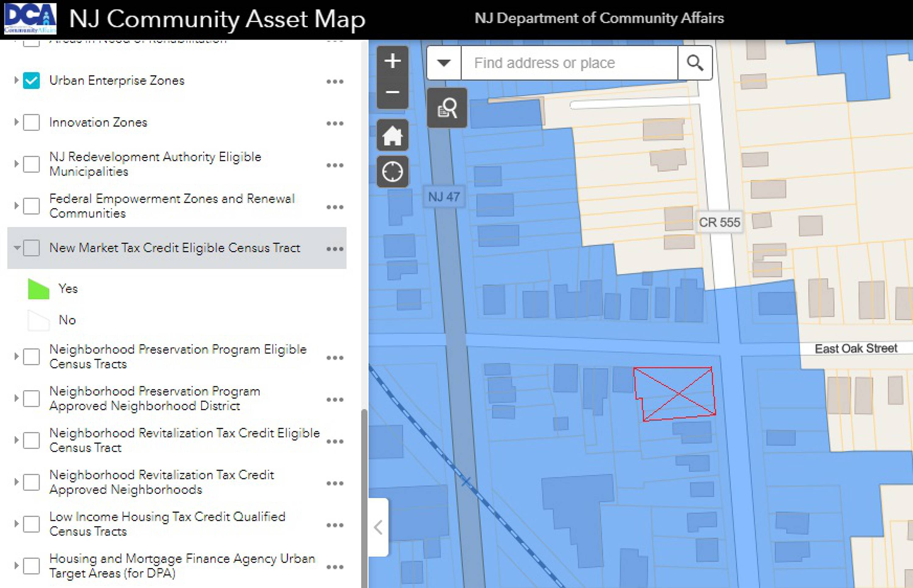Open Low Income Housing layer options menu

click(335, 525)
